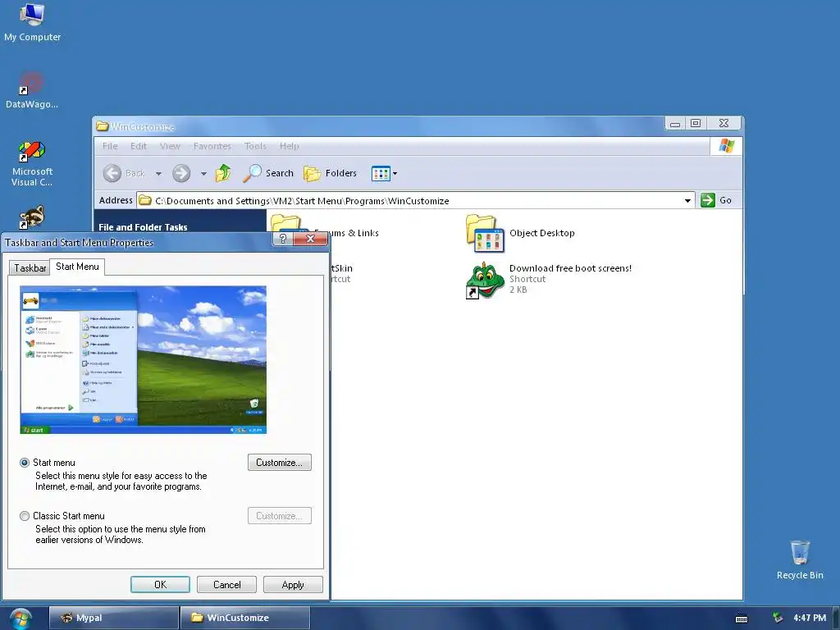The height and width of the screenshot is (630, 840).
Task: Click the WinCustomize taskbar button
Action: click(x=244, y=618)
